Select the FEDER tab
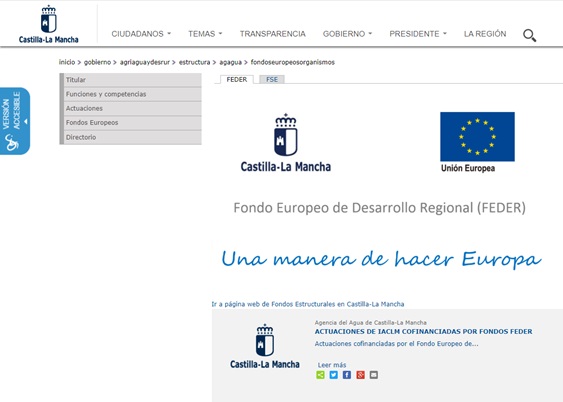The image size is (563, 402). [x=237, y=79]
